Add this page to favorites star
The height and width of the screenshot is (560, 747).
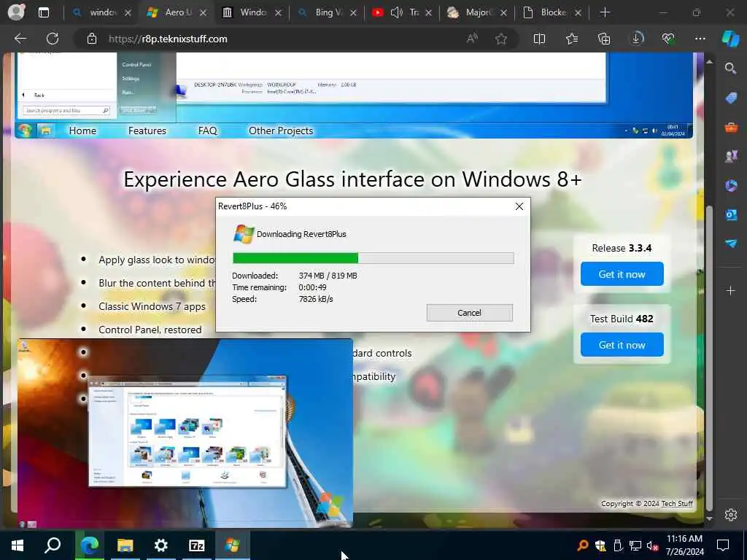tap(500, 39)
